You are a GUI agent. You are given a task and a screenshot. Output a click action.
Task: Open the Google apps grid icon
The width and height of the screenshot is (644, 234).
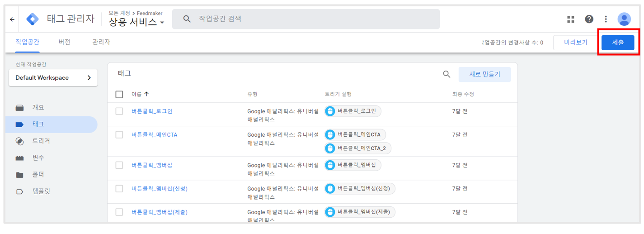tap(571, 19)
